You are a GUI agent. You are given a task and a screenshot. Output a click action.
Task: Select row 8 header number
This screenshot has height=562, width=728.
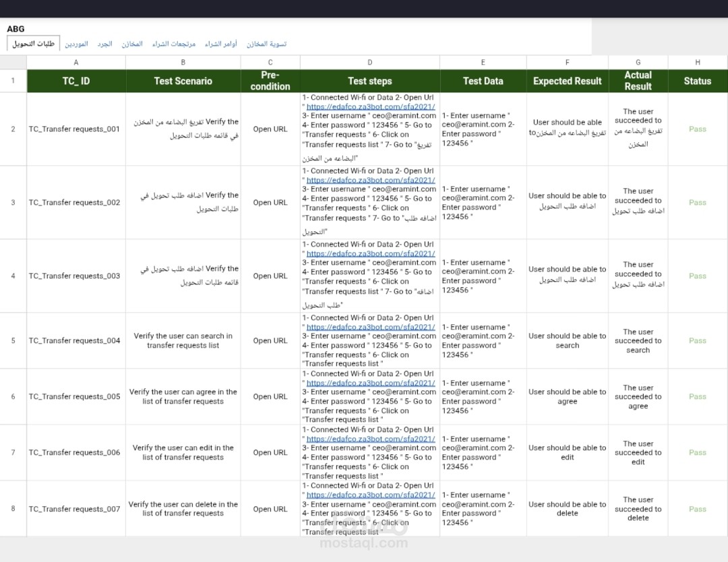tap(13, 509)
